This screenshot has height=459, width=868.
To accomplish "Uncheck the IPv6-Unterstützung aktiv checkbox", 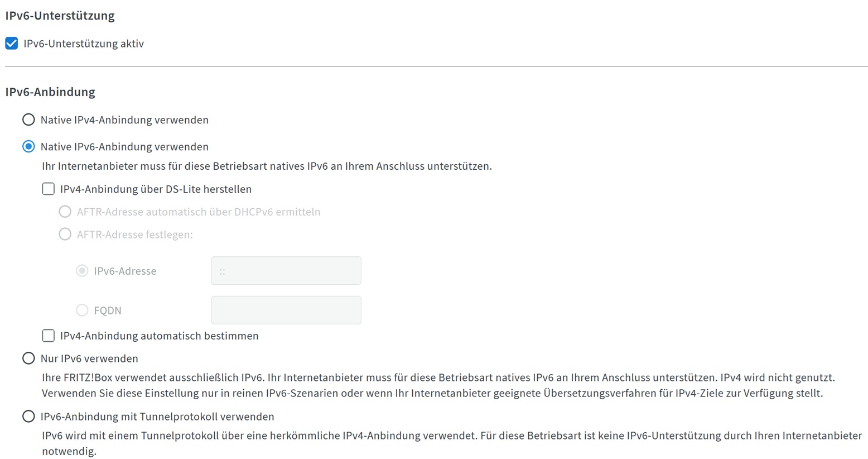I will [12, 44].
